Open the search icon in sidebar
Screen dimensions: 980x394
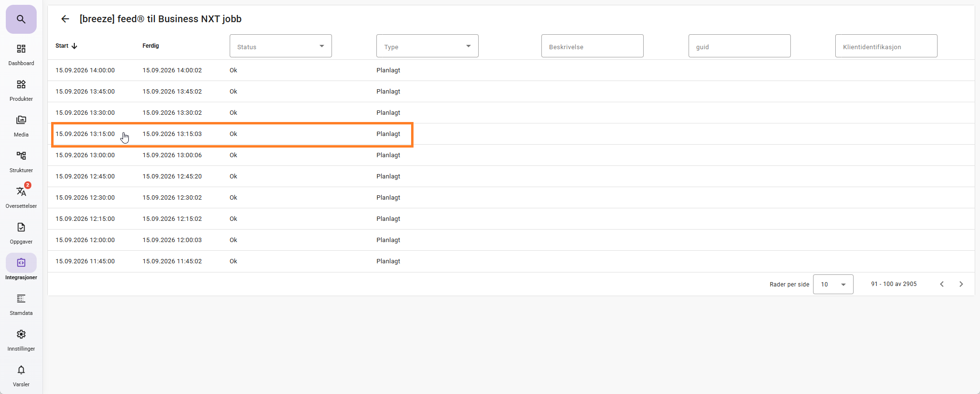click(21, 19)
